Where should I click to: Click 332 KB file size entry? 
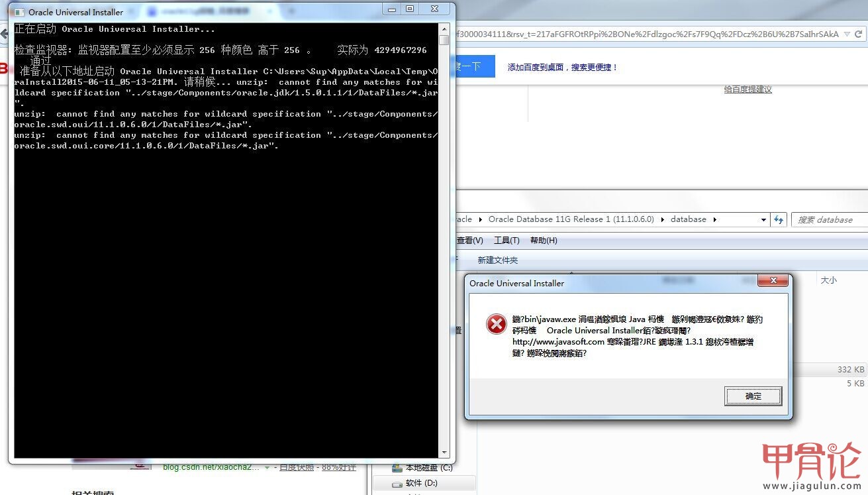click(851, 370)
